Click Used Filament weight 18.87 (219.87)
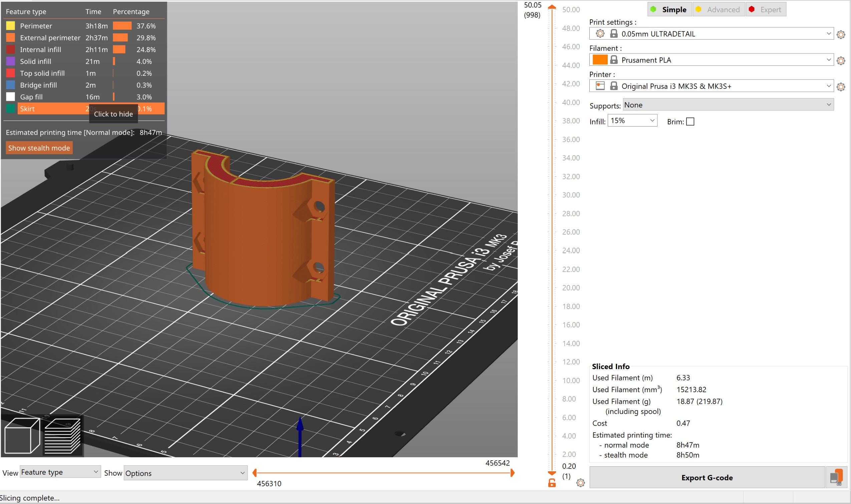The width and height of the screenshot is (851, 504). (699, 402)
